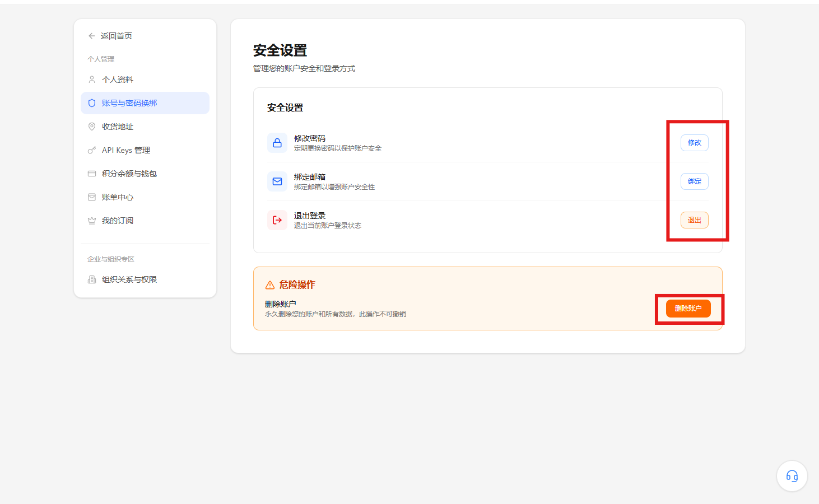
Task: Click the 定期更换密码以保护账户安全 description
Action: coord(338,148)
